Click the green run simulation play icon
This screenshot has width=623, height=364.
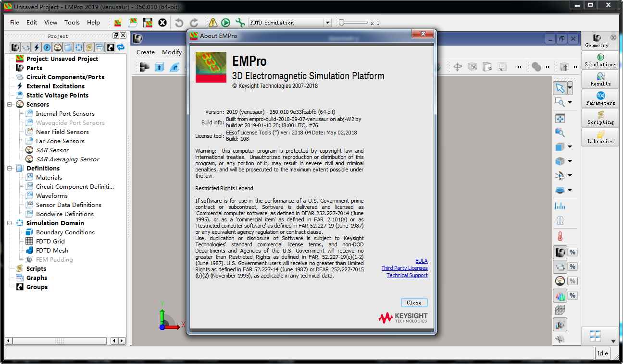click(x=225, y=23)
